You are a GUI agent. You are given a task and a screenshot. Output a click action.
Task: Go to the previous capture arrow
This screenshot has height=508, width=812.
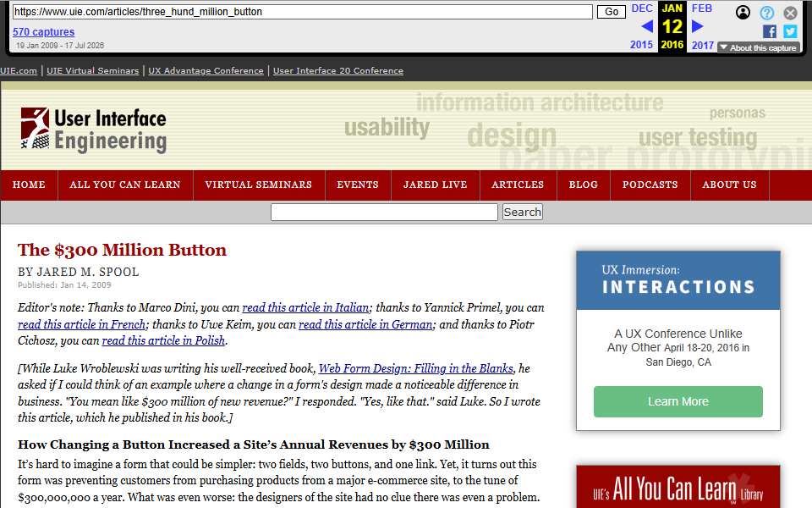[647, 26]
